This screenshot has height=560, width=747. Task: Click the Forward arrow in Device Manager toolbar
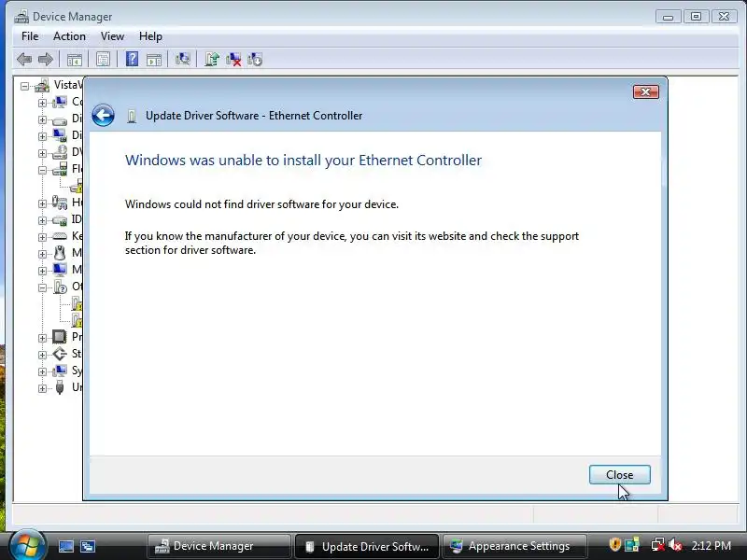point(45,60)
